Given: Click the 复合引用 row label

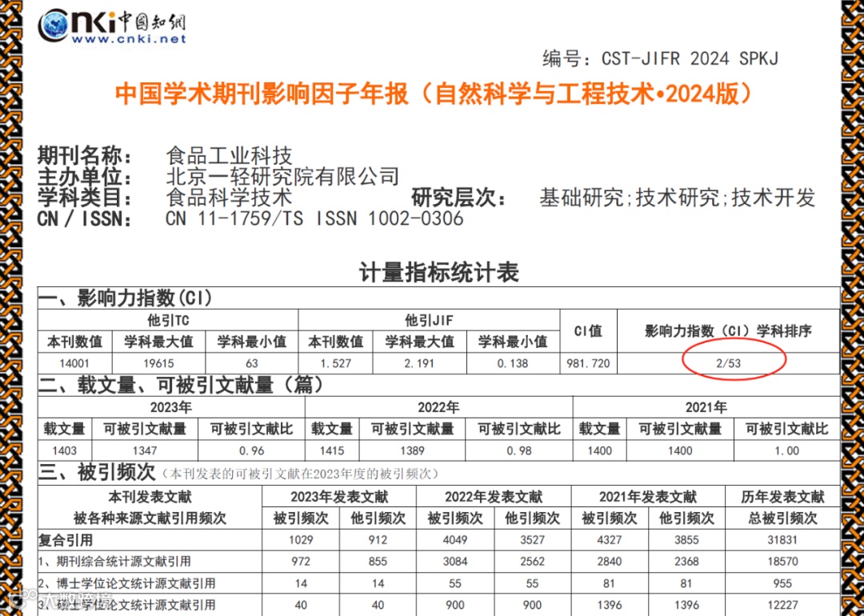Looking at the screenshot, I should point(66,540).
